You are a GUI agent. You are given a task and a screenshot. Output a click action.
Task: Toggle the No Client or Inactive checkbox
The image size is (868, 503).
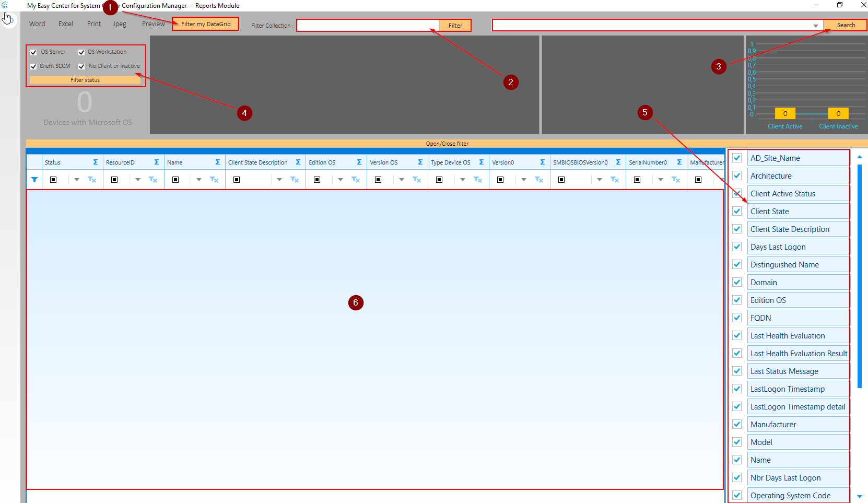[81, 66]
